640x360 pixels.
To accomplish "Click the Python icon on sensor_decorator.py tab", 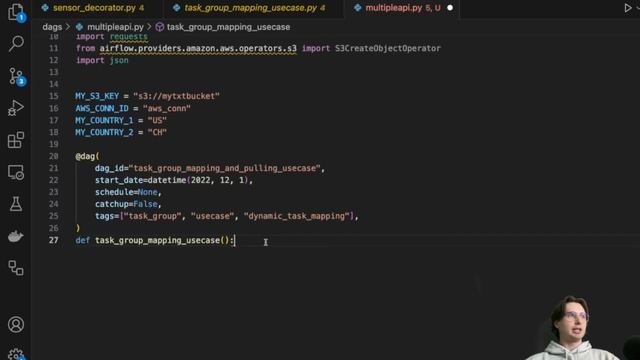I will pos(45,8).
